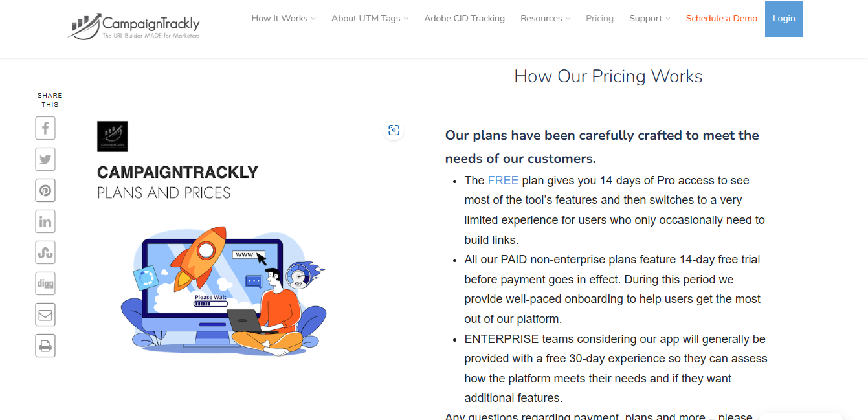Share page on Digg
Viewport: 868px width, 420px height.
pos(45,283)
